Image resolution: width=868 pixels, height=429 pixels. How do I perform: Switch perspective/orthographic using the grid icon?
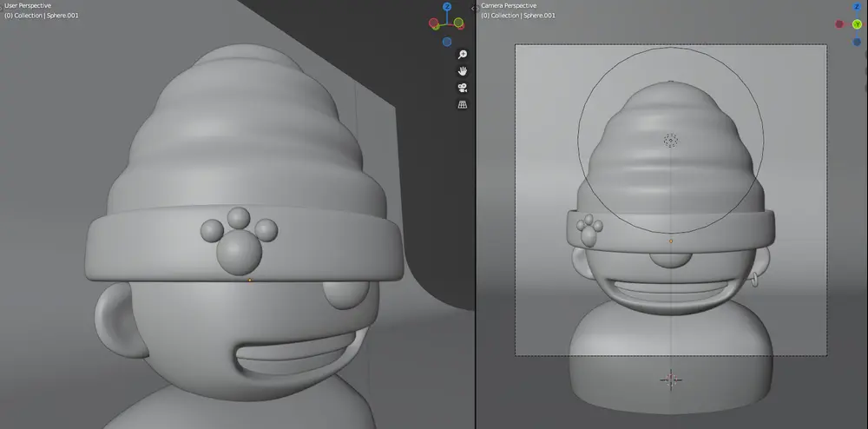click(463, 105)
